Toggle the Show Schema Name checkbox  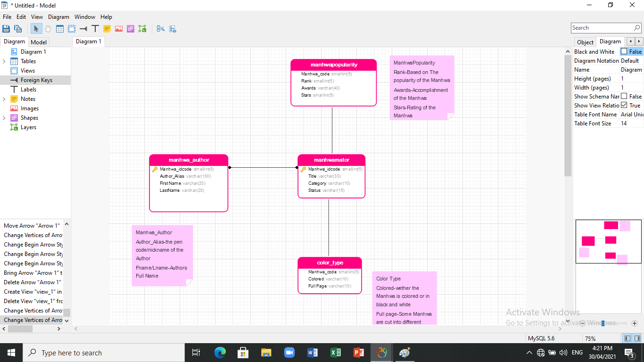click(624, 96)
